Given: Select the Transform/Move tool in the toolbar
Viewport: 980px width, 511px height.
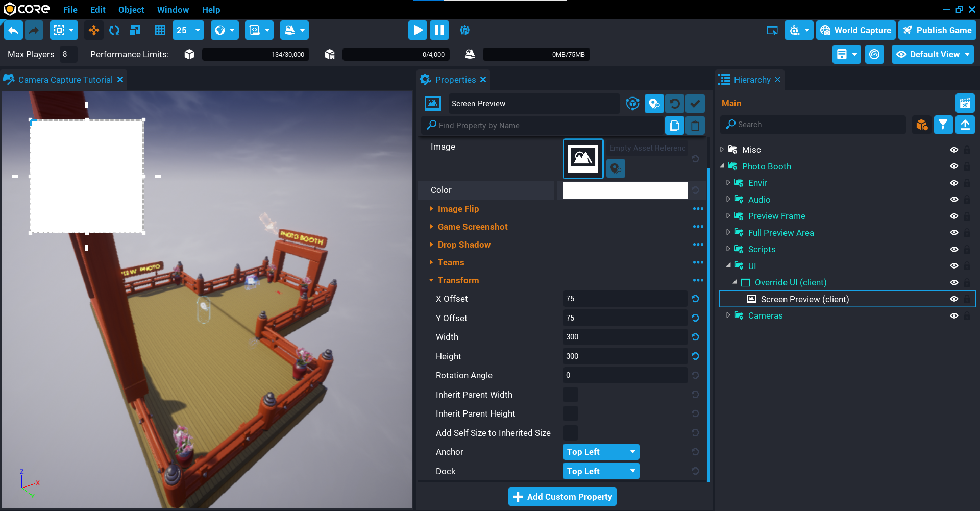Looking at the screenshot, I should click(93, 30).
